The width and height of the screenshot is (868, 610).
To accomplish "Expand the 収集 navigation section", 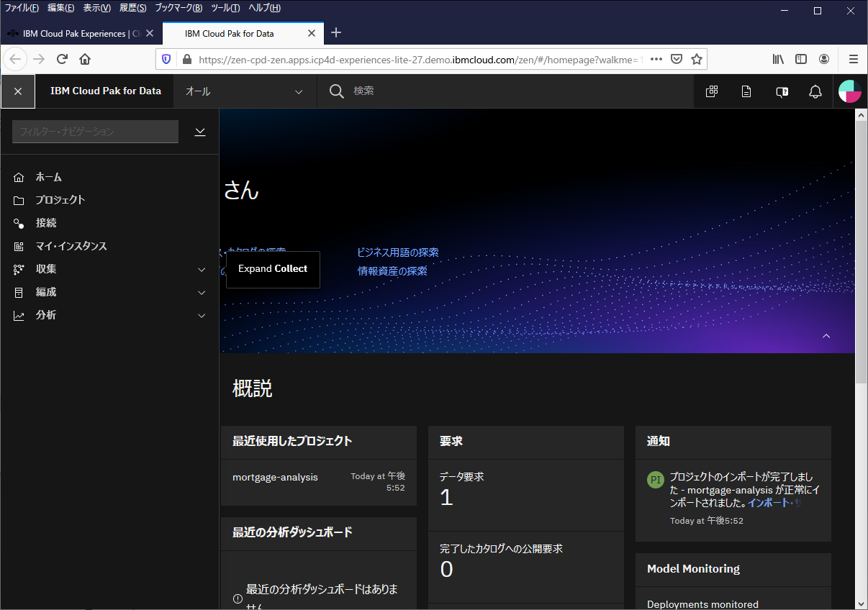I will (x=202, y=270).
